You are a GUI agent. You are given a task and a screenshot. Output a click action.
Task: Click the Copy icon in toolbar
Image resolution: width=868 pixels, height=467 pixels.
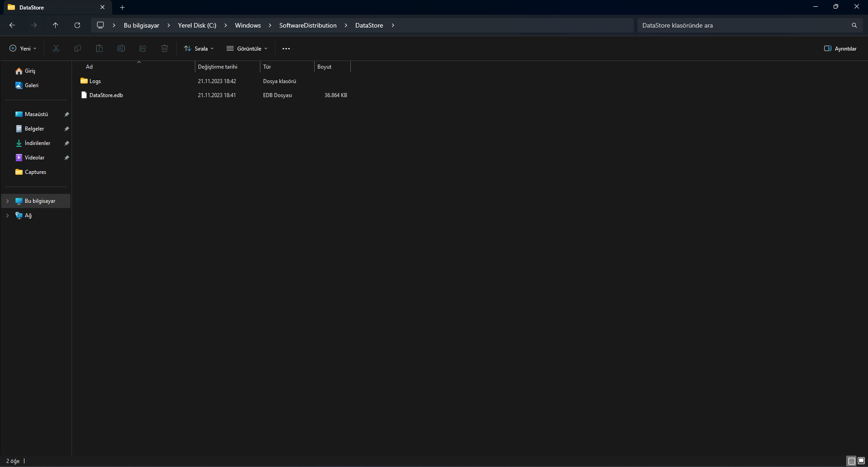tap(78, 48)
